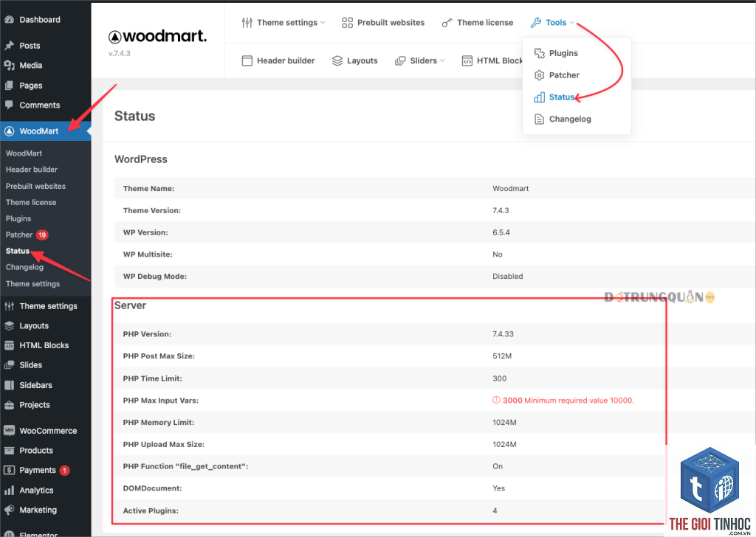Expand the Sliders dropdown chevron

[442, 60]
